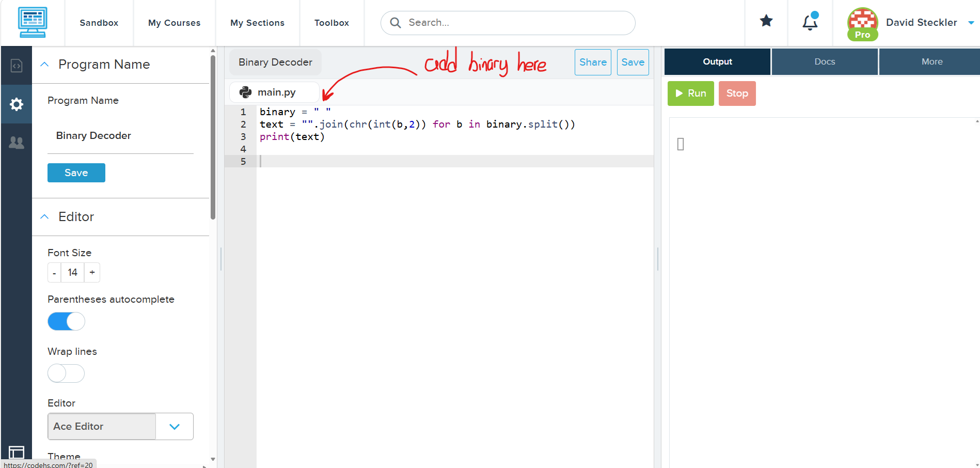Image resolution: width=980 pixels, height=468 pixels.
Task: Go to My Courses
Action: [x=175, y=23]
